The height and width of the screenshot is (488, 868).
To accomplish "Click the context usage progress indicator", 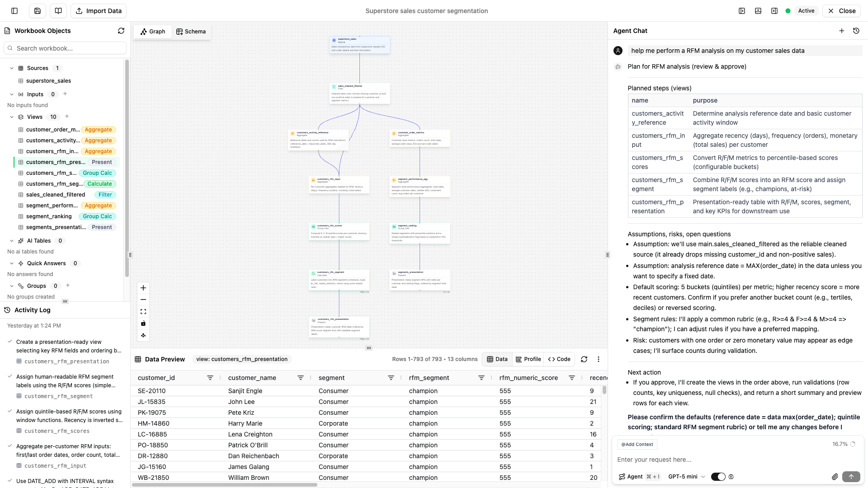I will point(853,444).
